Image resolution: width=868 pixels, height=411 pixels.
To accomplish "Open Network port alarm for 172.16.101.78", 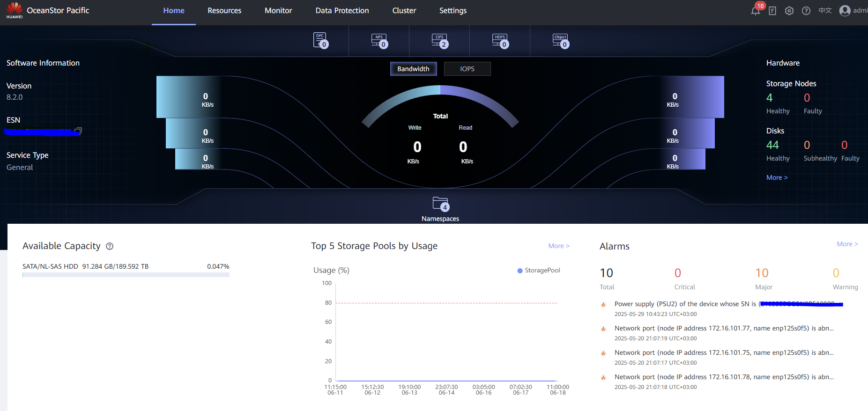I will point(724,377).
